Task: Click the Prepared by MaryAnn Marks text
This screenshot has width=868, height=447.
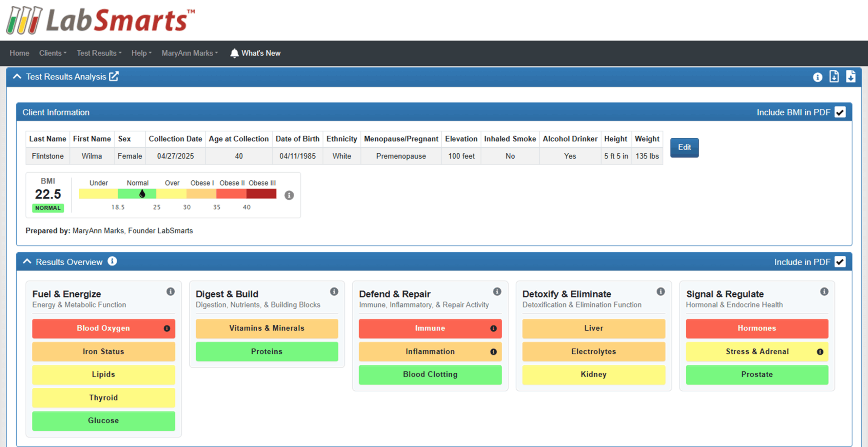Action: [x=109, y=231]
